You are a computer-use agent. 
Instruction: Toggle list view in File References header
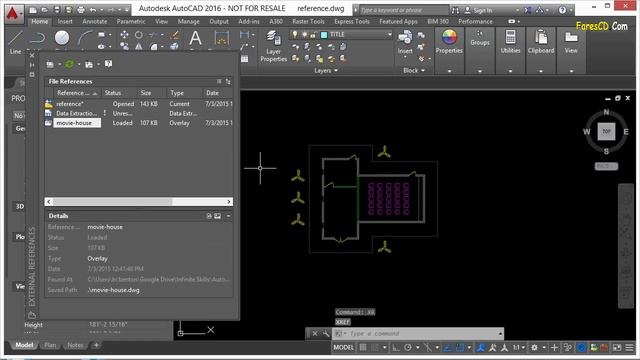219,82
